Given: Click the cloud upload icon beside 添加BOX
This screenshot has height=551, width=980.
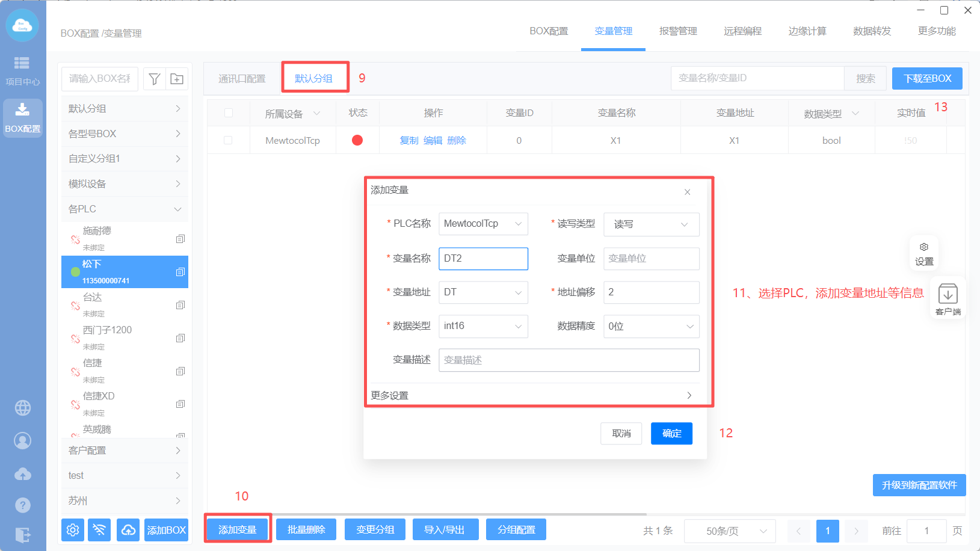Looking at the screenshot, I should click(128, 530).
